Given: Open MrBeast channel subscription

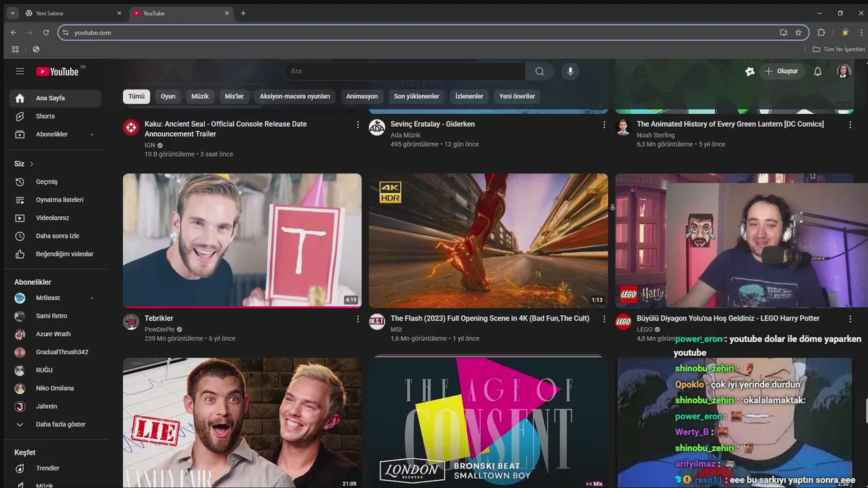Looking at the screenshot, I should pyautogui.click(x=56, y=298).
